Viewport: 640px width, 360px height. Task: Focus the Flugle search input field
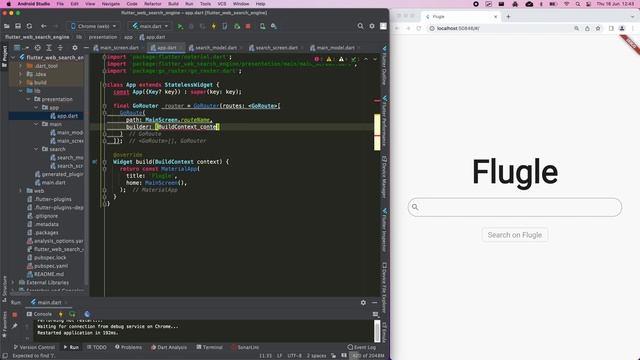(x=515, y=207)
